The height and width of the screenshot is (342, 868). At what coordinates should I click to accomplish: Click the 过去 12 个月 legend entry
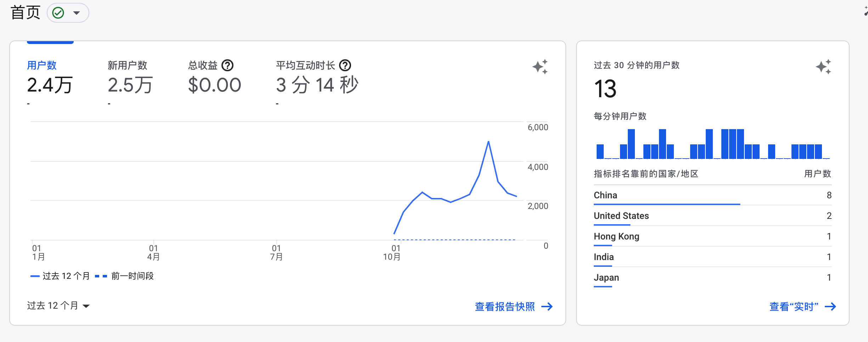(x=60, y=276)
